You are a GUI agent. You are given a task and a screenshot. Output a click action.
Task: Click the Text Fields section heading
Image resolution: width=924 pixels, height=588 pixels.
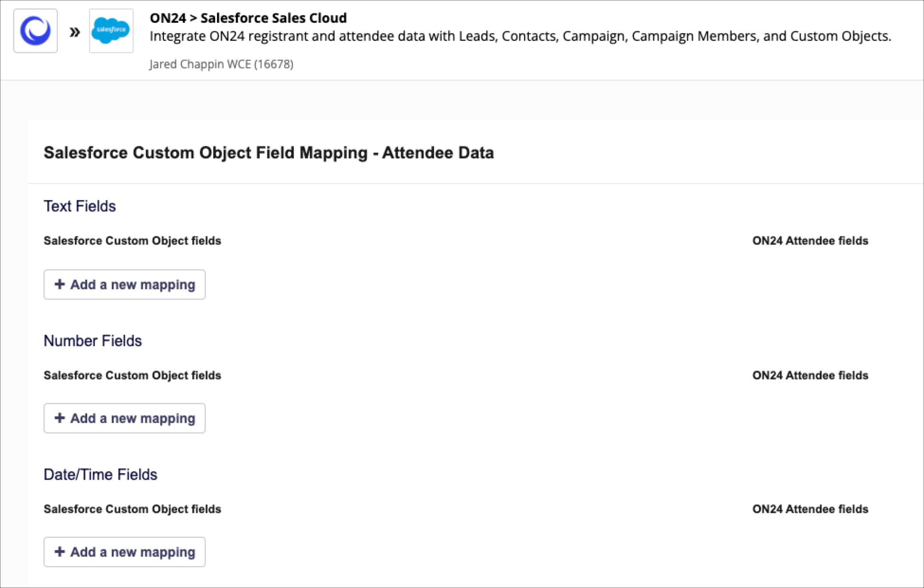[x=80, y=206]
